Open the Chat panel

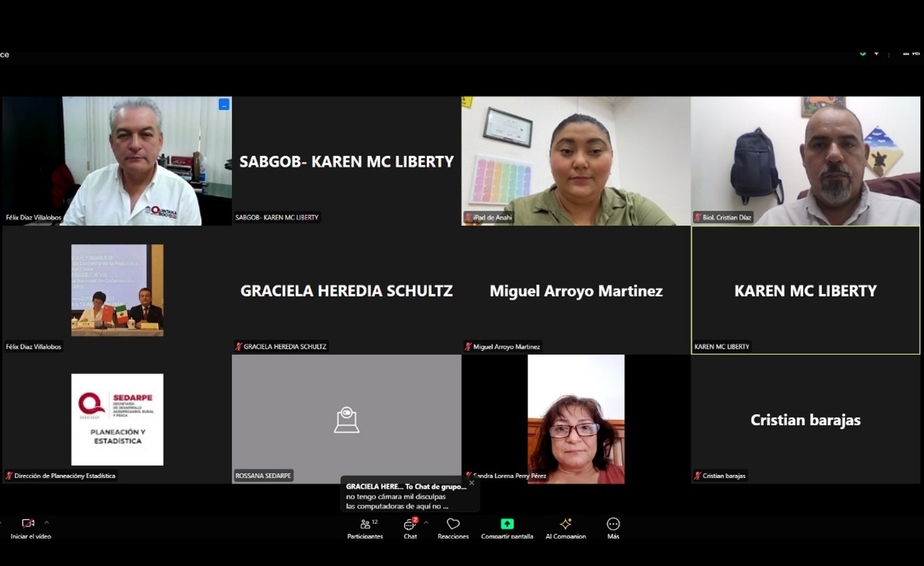point(410,527)
